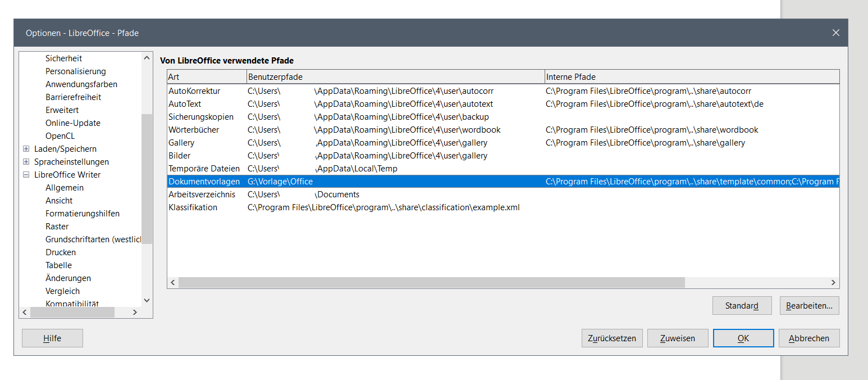Open Grundschriftarten (westlich) settings
868x380 pixels.
[x=93, y=239]
